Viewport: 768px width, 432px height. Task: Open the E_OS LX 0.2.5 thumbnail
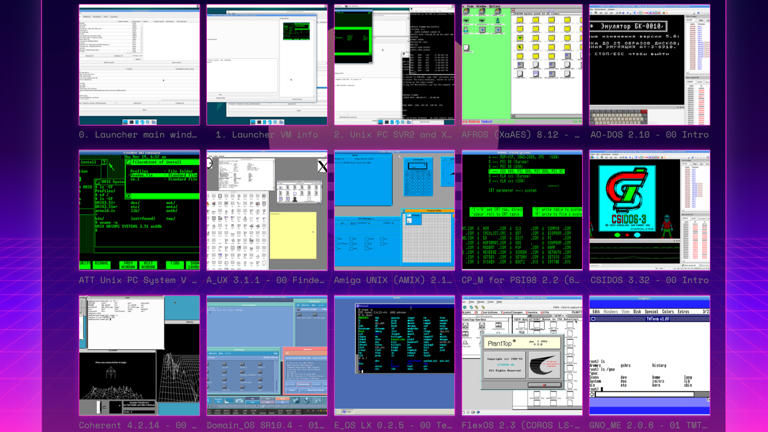coord(394,356)
